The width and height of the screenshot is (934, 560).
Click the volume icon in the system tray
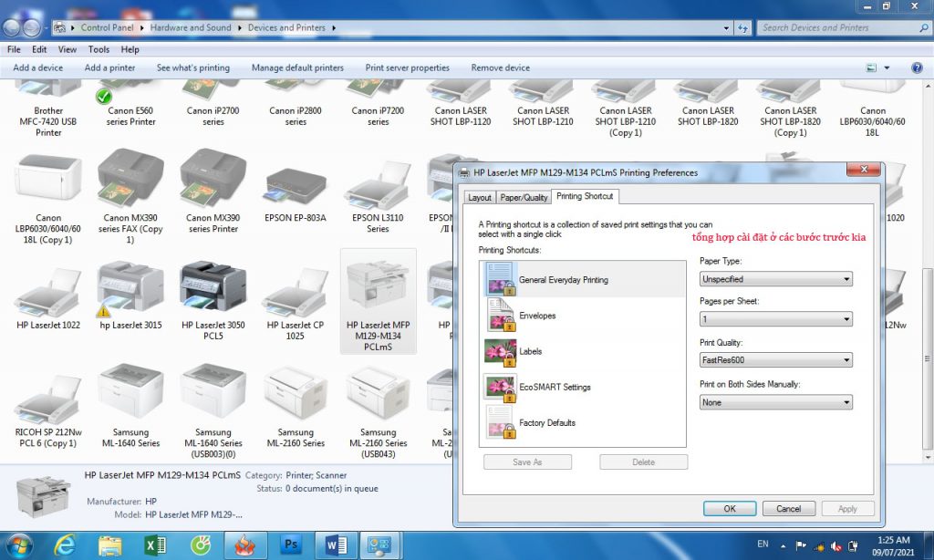[836, 545]
